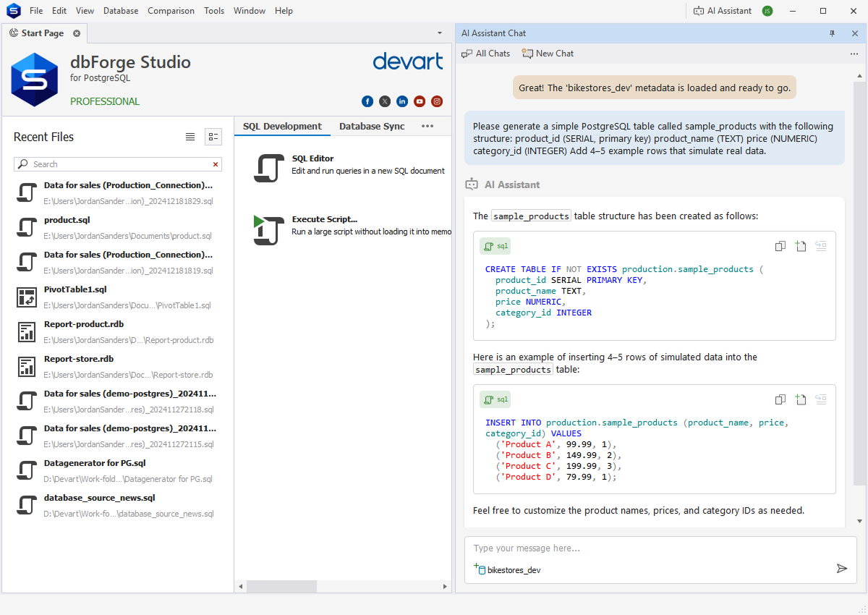Copy the CREATE TABLE code block
Image resolution: width=868 pixels, height=615 pixels.
click(x=780, y=246)
